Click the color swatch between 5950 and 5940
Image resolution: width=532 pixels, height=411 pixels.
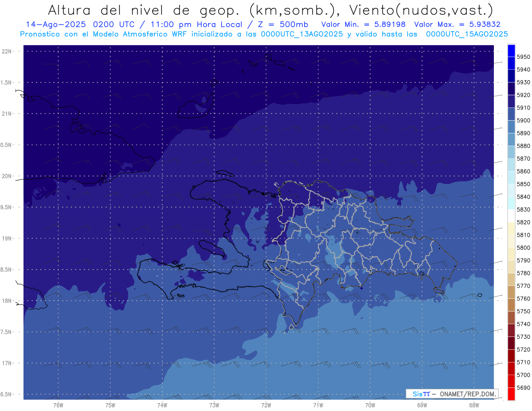click(x=511, y=63)
